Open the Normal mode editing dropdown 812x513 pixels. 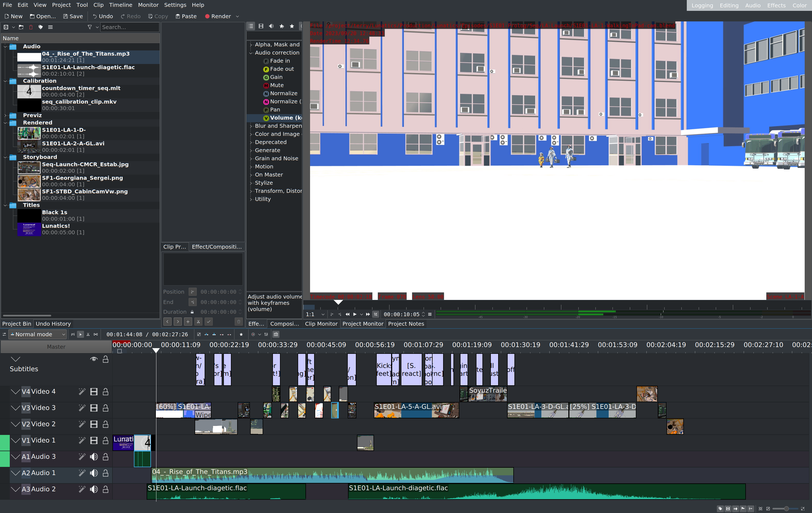37,334
